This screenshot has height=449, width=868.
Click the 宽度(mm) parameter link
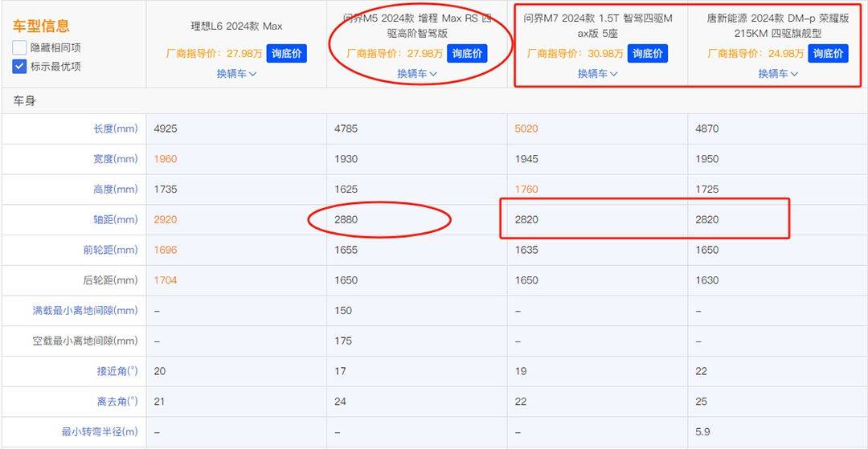(x=115, y=159)
